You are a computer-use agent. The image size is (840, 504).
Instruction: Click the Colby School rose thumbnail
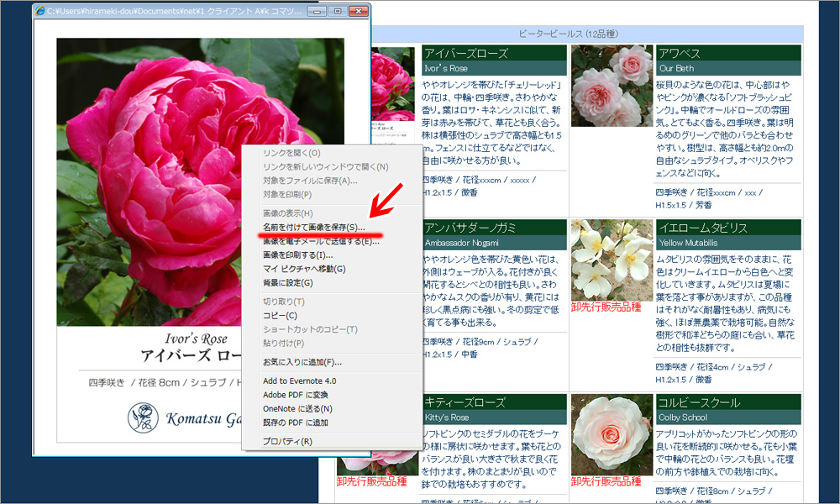(612, 434)
